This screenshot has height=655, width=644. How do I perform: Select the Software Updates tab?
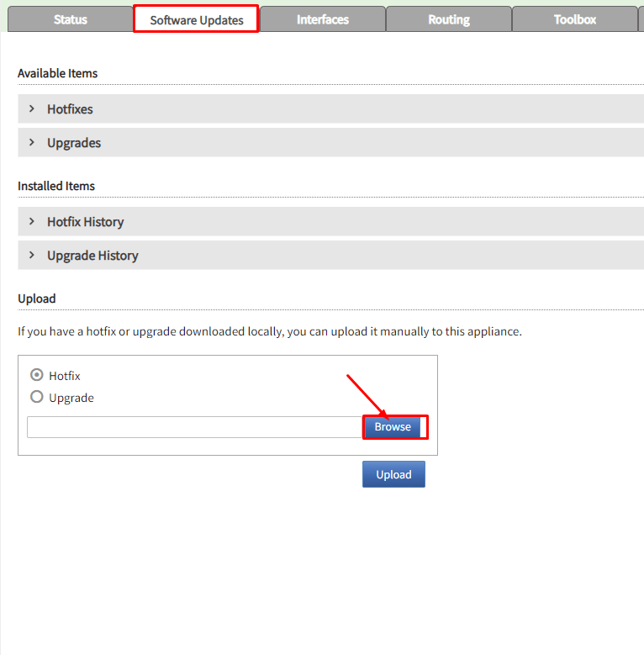pos(196,19)
